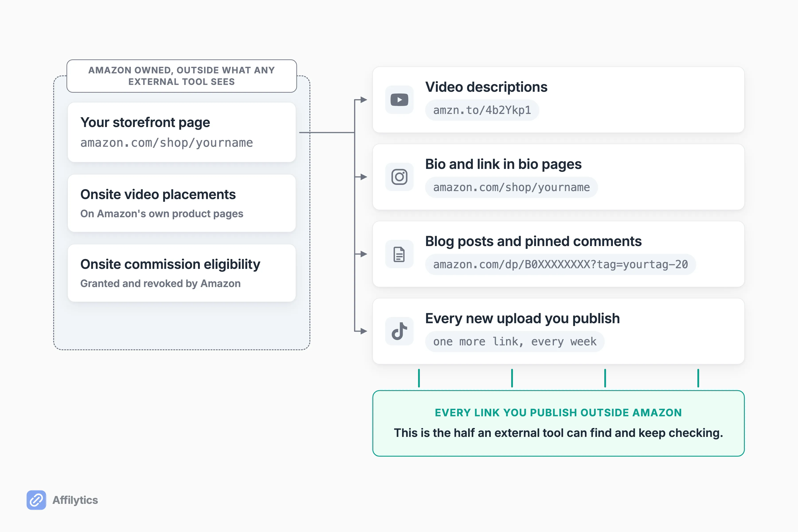Select "Blog posts and pinned comments" heading
The height and width of the screenshot is (532, 798).
[x=534, y=241]
